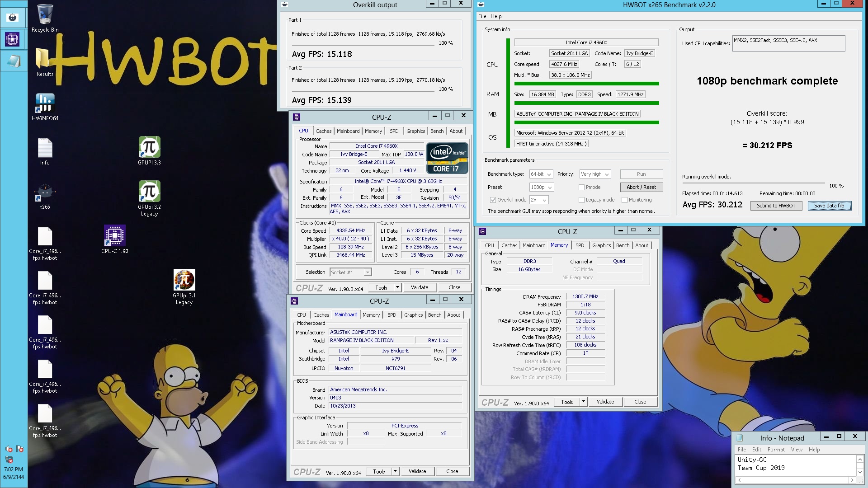Click Submit to HWBOT button

(x=776, y=206)
